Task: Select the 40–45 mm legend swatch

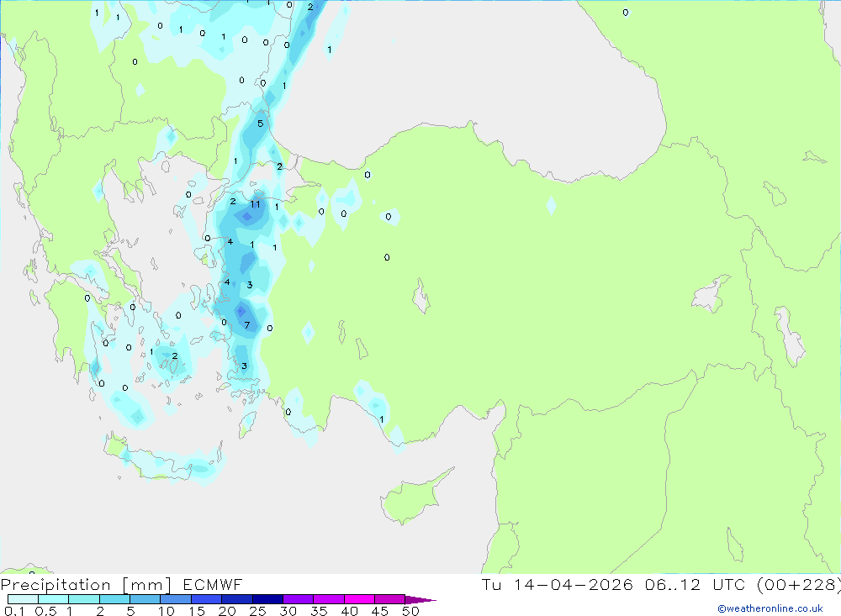Action: pyautogui.click(x=359, y=599)
